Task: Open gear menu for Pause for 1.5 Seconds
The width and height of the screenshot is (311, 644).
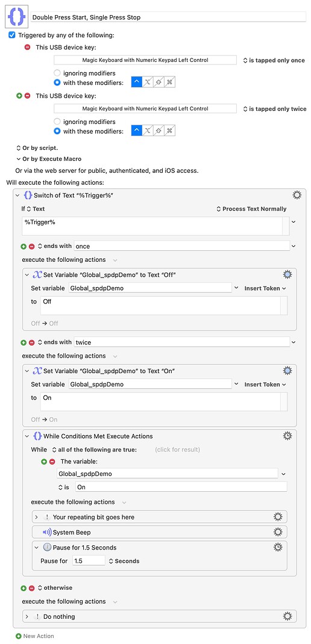Action: coord(278,547)
